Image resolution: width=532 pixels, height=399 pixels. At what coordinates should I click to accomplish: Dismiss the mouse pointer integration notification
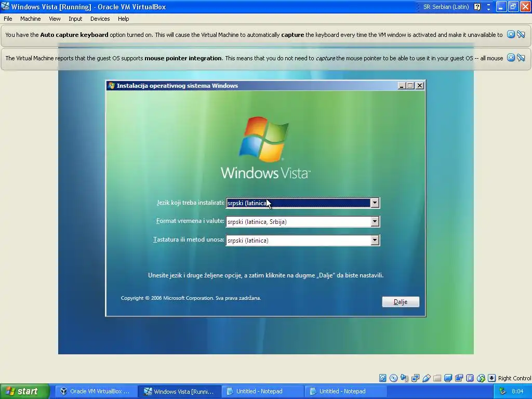click(511, 58)
